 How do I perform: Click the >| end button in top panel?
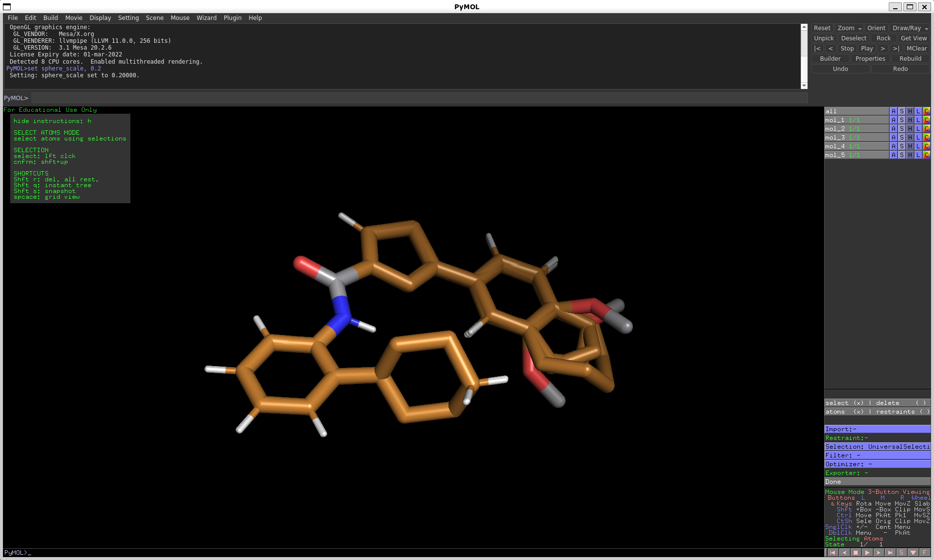coord(896,49)
